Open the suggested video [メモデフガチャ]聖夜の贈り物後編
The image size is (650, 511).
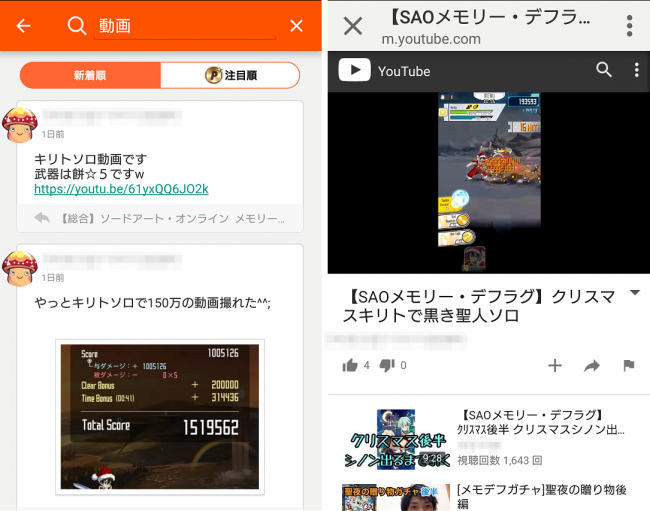[x=541, y=497]
